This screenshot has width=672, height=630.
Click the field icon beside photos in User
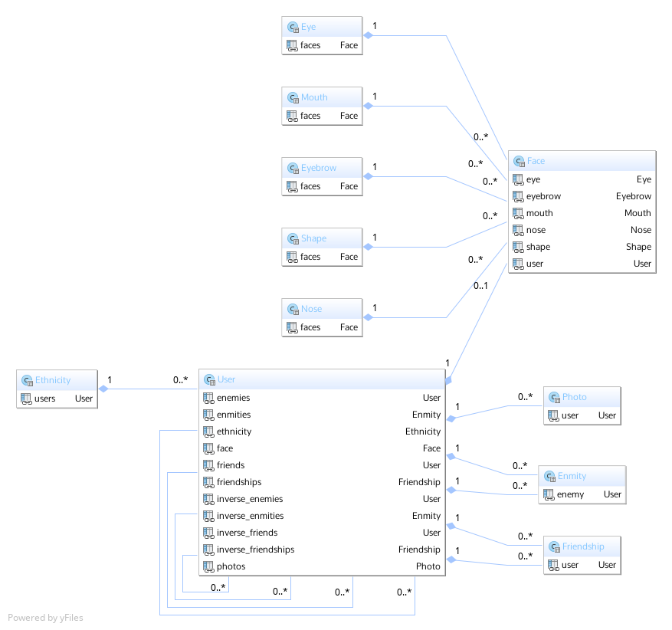pos(208,566)
